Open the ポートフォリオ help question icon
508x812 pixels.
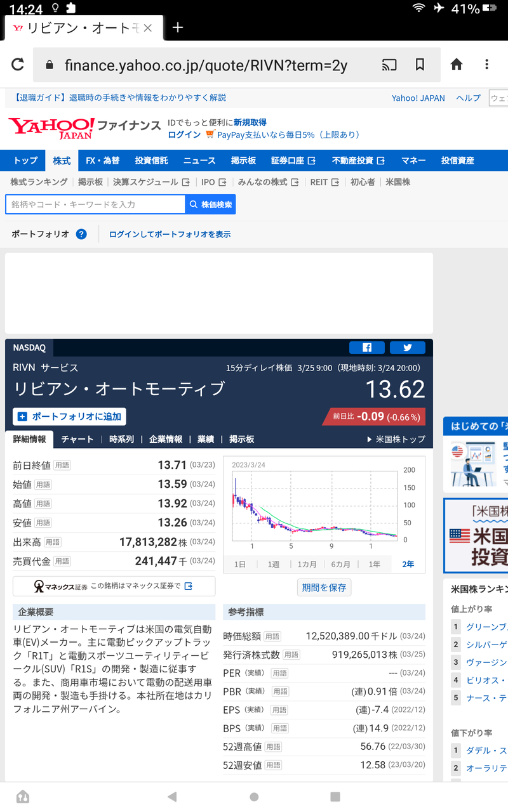[81, 234]
